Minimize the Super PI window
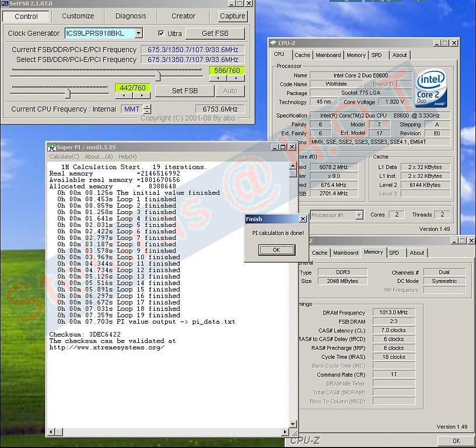The width and height of the screenshot is (476, 448). 275,147
